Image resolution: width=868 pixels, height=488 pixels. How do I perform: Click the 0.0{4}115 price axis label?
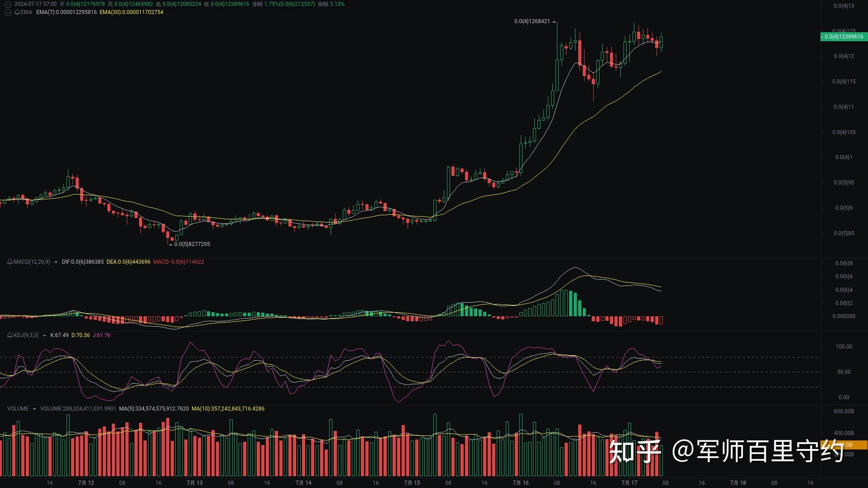(844, 82)
